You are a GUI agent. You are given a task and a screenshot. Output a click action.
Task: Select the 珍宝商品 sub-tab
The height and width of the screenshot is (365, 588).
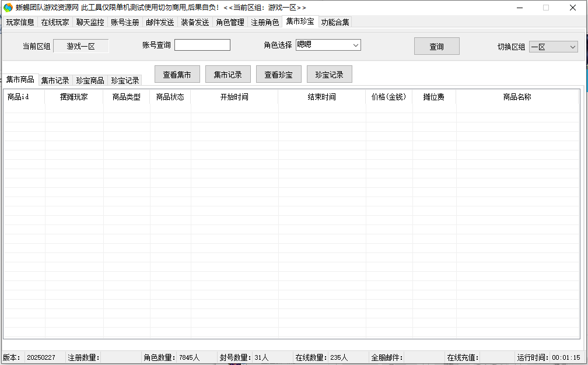pyautogui.click(x=90, y=80)
